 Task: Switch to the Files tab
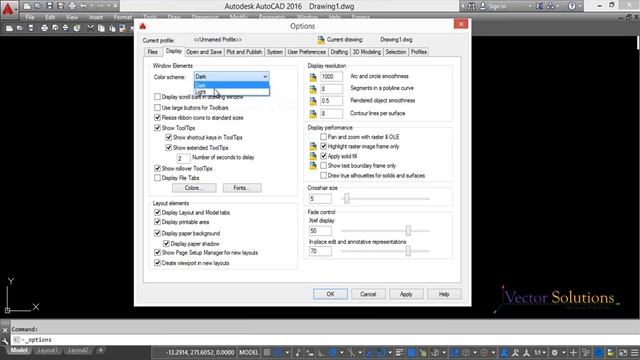click(152, 52)
